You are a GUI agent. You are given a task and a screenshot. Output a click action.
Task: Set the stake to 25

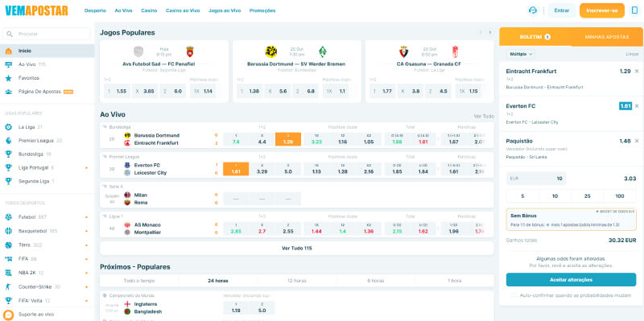click(587, 196)
